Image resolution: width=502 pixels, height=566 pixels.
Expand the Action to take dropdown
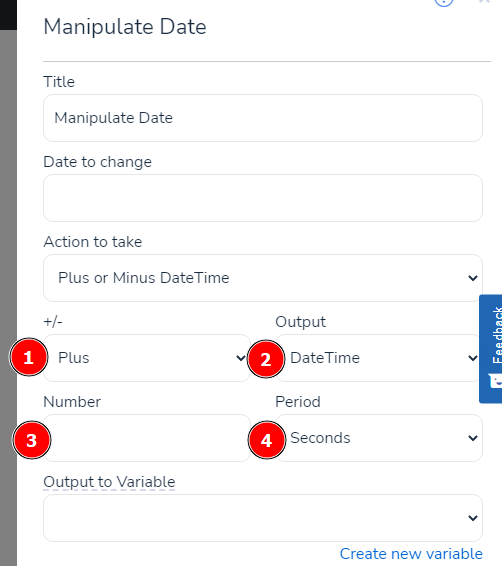tap(263, 278)
